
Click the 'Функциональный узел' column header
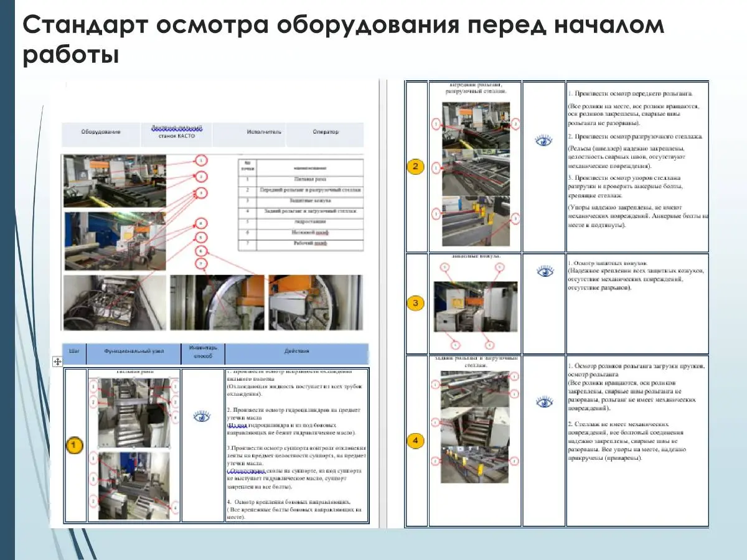click(134, 351)
